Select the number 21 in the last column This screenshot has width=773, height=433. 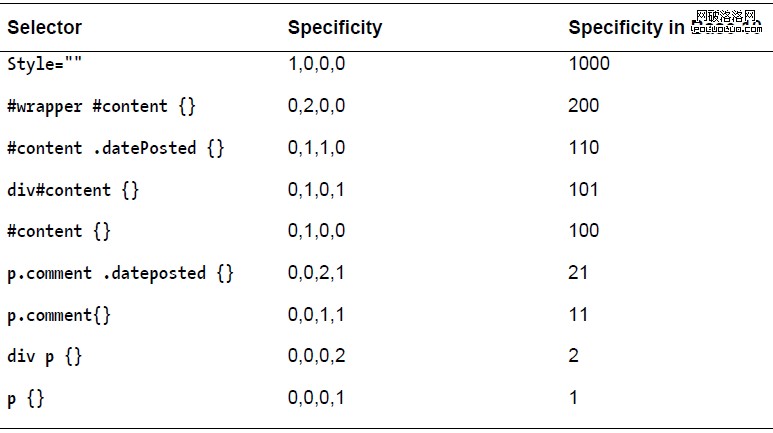click(578, 273)
